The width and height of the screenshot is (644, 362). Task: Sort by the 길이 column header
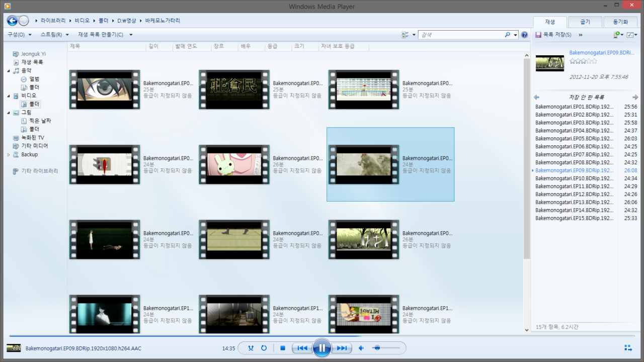pyautogui.click(x=159, y=46)
